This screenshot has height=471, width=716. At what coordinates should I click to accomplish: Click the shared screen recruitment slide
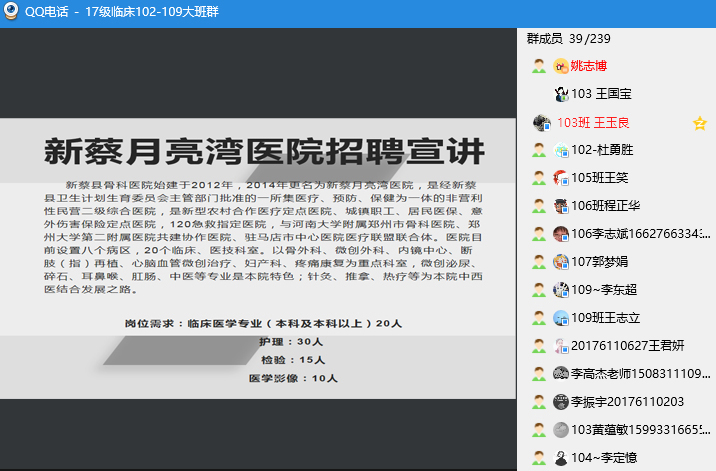pyautogui.click(x=258, y=258)
